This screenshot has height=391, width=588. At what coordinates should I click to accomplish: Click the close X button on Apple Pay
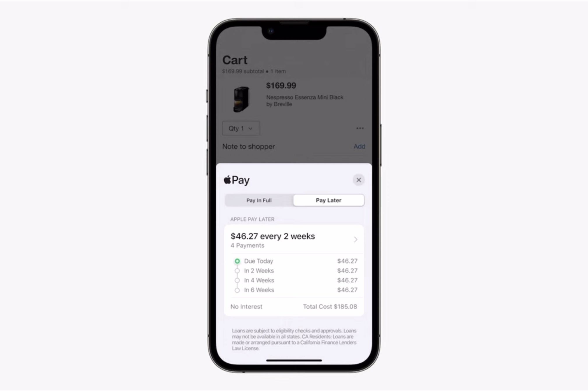[358, 179]
